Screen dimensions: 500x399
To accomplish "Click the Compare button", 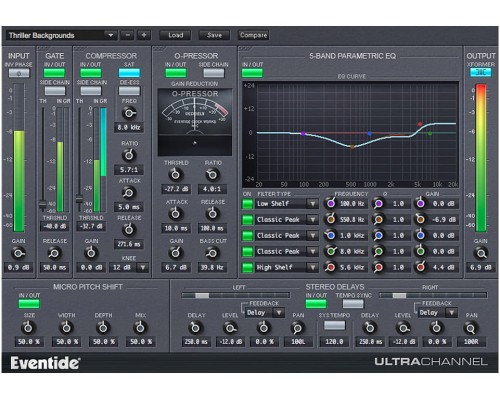I will 253,35.
